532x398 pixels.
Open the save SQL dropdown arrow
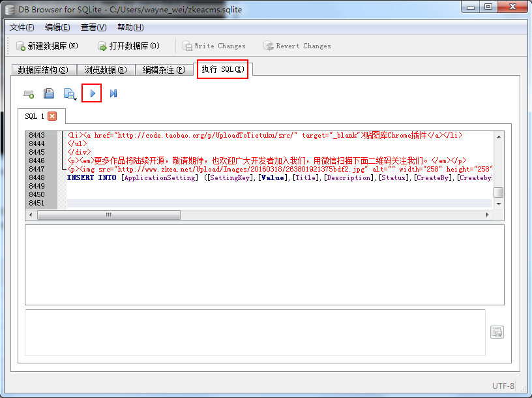75,99
